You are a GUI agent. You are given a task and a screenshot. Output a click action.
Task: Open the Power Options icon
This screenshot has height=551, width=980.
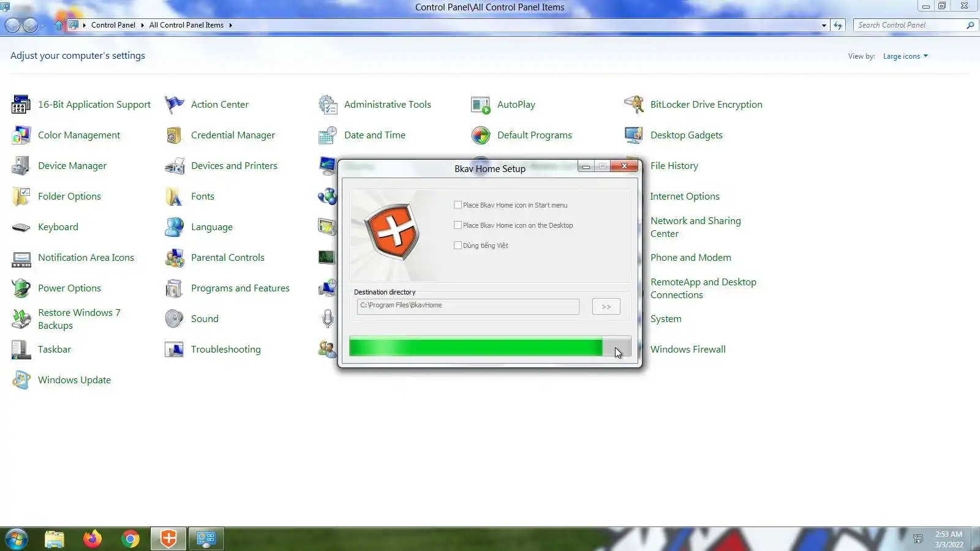[21, 288]
